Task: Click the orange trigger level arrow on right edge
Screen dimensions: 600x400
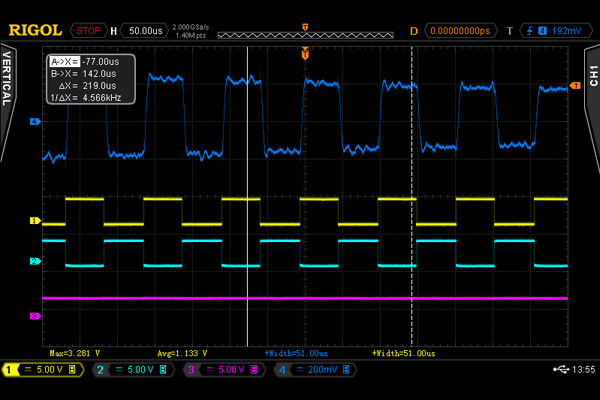Action: [576, 86]
